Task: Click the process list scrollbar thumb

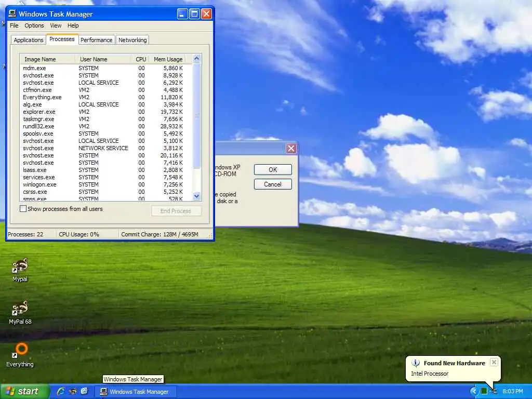Action: [197, 115]
